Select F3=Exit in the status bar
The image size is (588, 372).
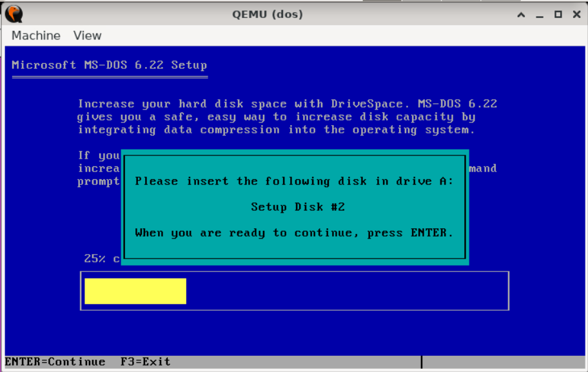146,362
